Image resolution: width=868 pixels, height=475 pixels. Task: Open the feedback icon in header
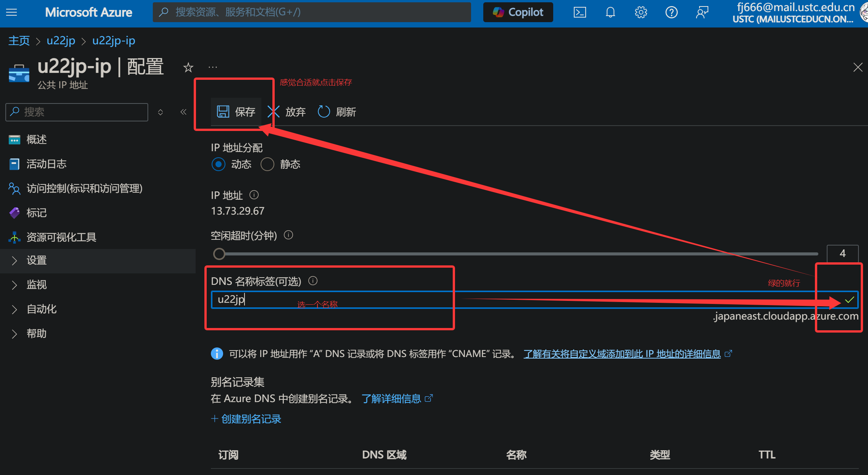702,13
